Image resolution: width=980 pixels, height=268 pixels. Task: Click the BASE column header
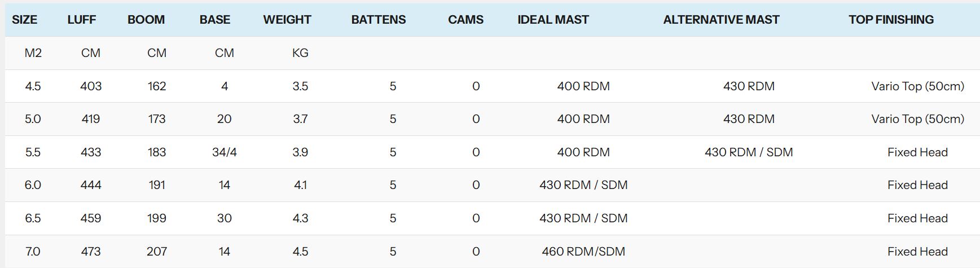215,20
